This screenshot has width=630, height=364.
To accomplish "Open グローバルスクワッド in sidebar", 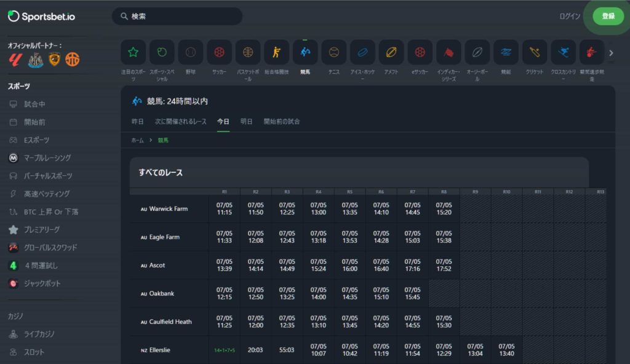I will [x=50, y=248].
